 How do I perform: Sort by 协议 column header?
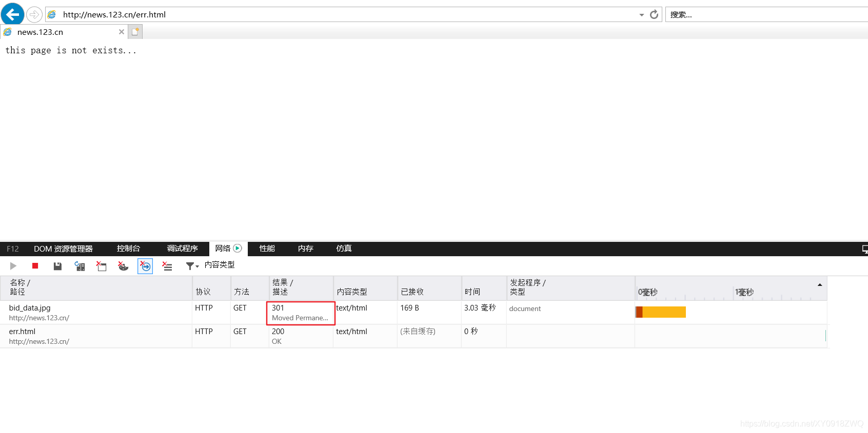pyautogui.click(x=211, y=288)
